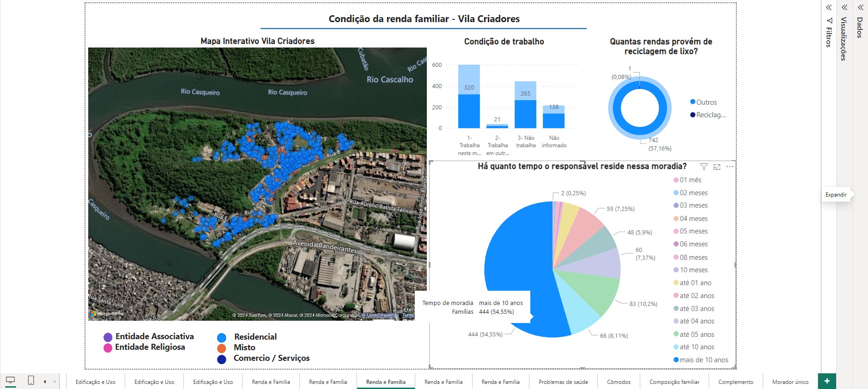
Task: Click the Entidade Associativa legend label
Action: [x=155, y=336]
